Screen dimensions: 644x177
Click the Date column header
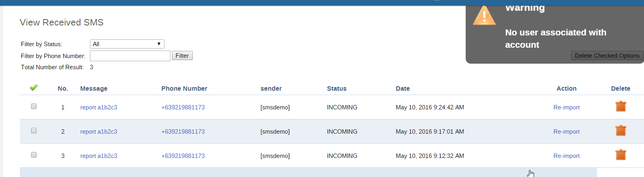pyautogui.click(x=403, y=89)
